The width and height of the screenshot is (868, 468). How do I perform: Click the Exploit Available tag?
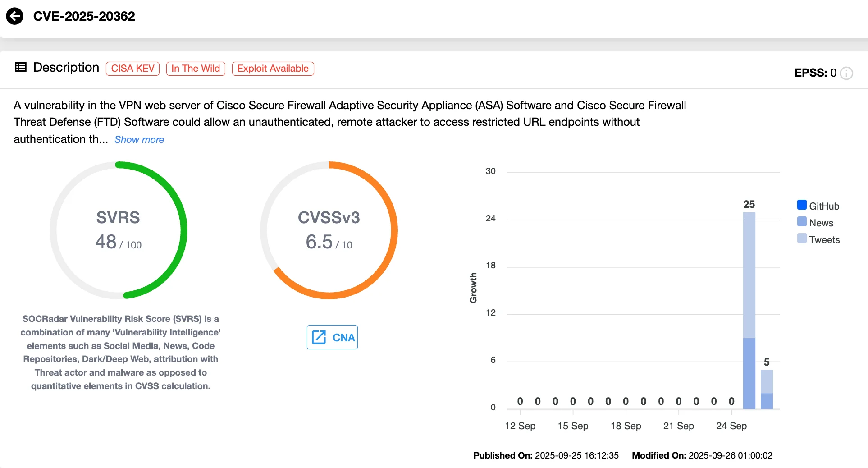click(x=273, y=69)
